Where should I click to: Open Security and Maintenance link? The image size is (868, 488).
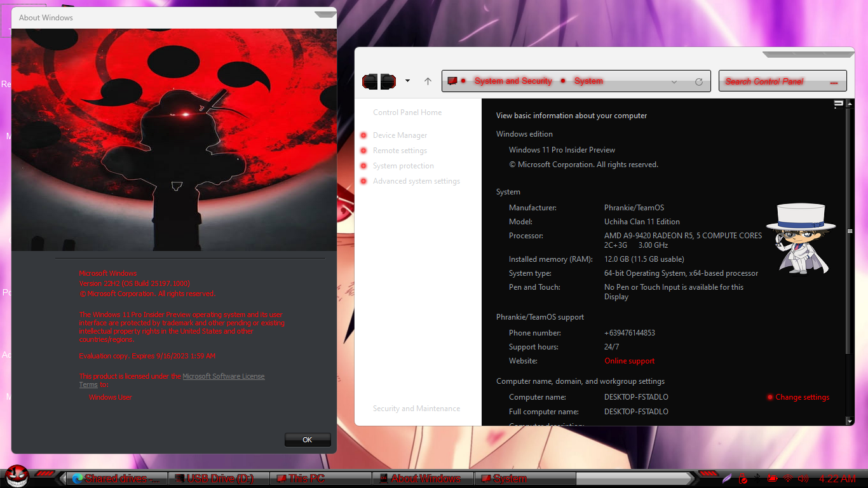(x=416, y=409)
